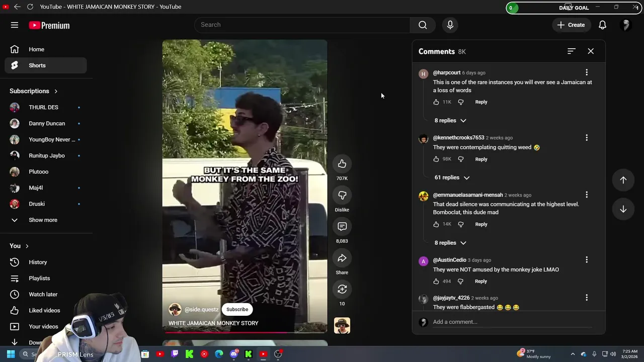This screenshot has height=362, width=644.
Task: Open the account avatar menu
Action: (626, 25)
